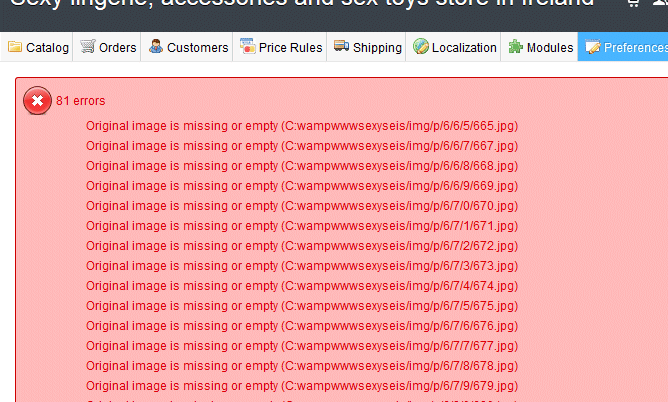Image resolution: width=668 pixels, height=402 pixels.
Task: Click the Shipping truck icon
Action: [x=341, y=46]
